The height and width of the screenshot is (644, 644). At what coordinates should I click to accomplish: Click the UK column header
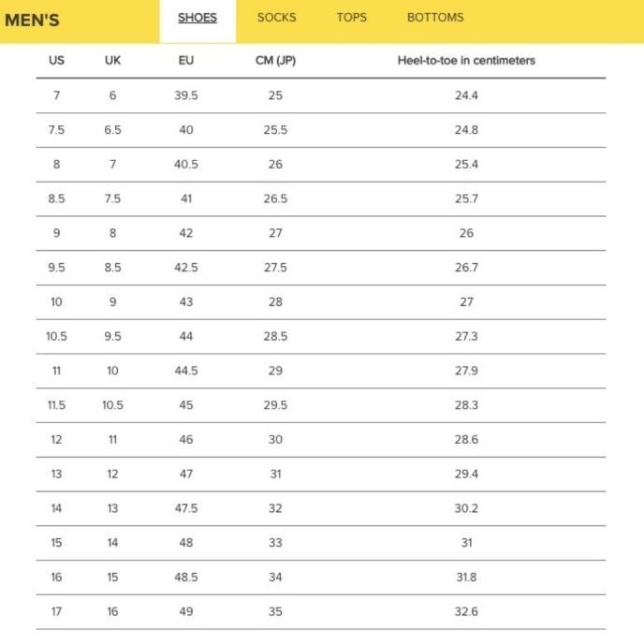coord(112,61)
